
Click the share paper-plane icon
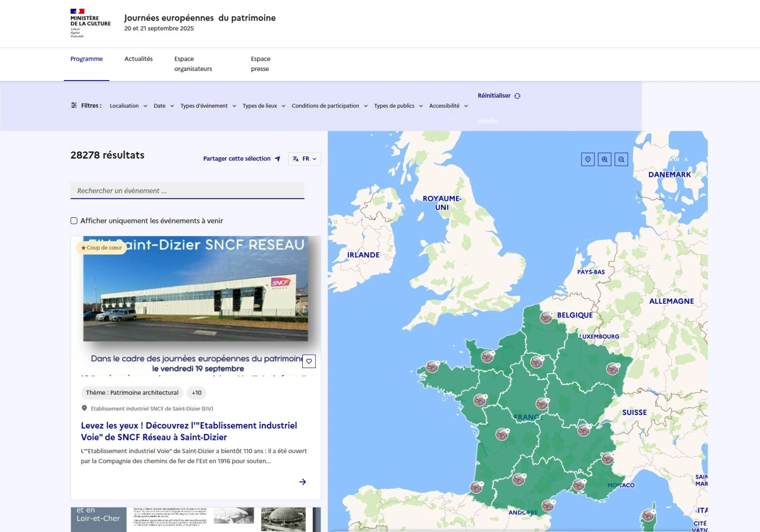(277, 159)
